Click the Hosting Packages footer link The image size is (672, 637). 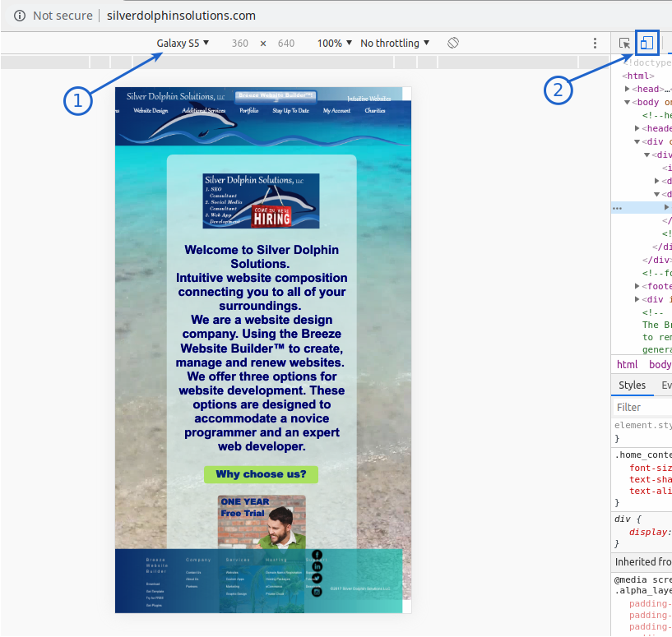[x=278, y=579]
